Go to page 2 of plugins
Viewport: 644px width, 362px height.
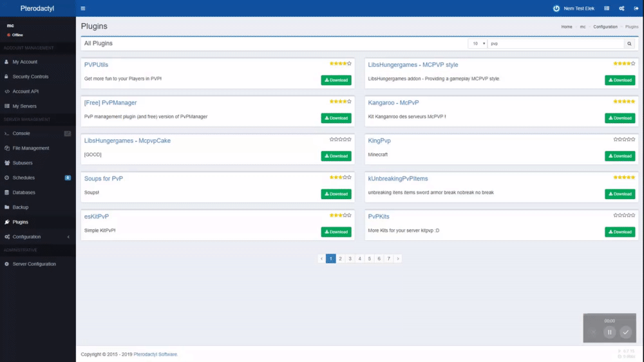coord(340,258)
